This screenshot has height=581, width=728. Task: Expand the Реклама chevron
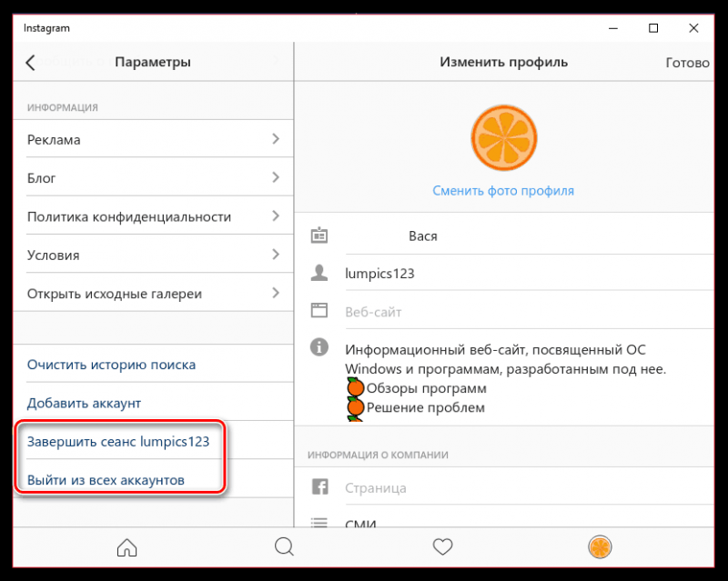[x=276, y=139]
